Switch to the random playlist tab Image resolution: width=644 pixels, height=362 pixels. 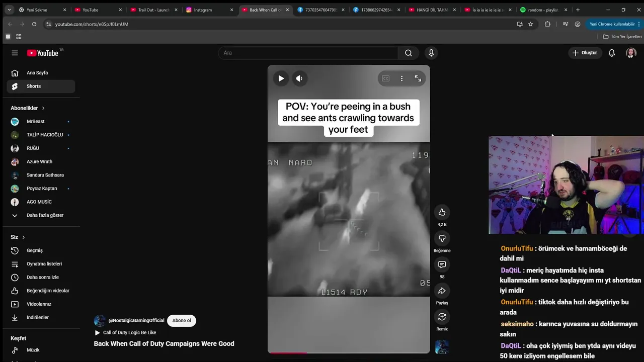pyautogui.click(x=543, y=10)
